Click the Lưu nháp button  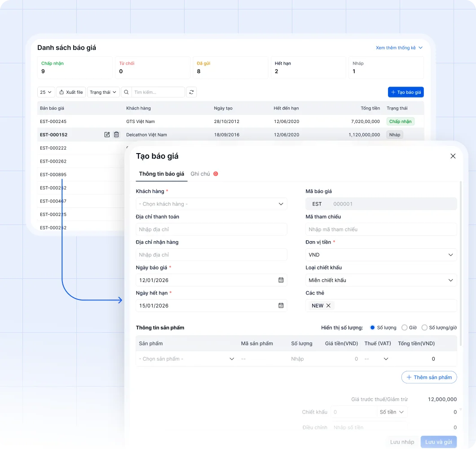coord(402,442)
